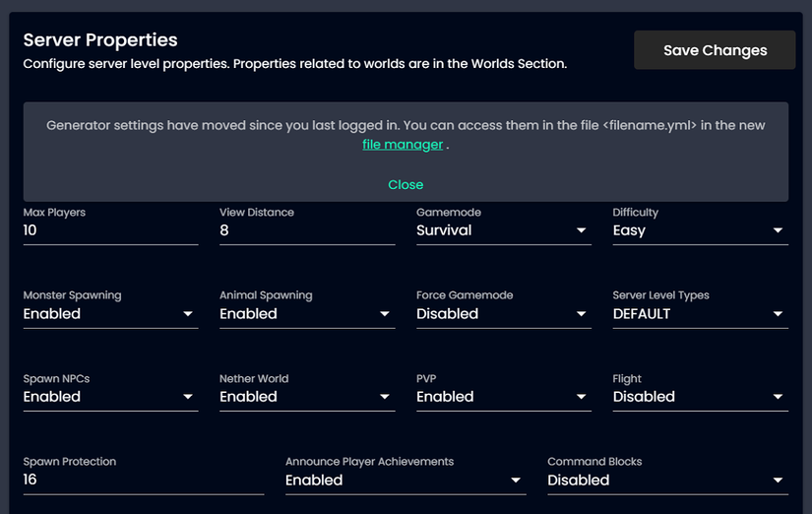
Task: Click the Survival gamemode value
Action: coord(444,230)
